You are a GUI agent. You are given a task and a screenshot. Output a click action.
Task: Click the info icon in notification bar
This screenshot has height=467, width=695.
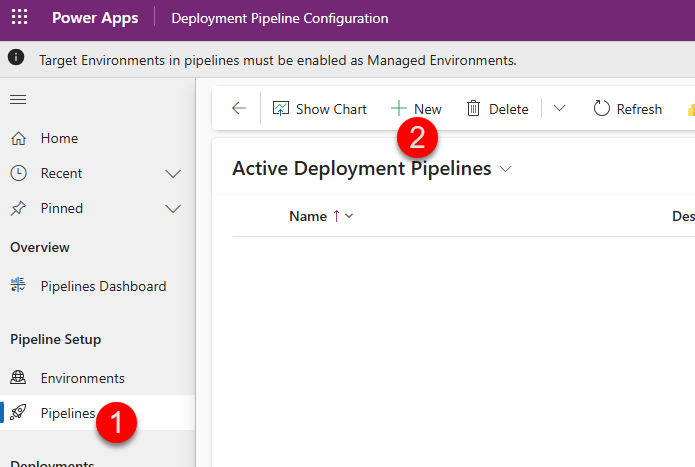click(17, 59)
